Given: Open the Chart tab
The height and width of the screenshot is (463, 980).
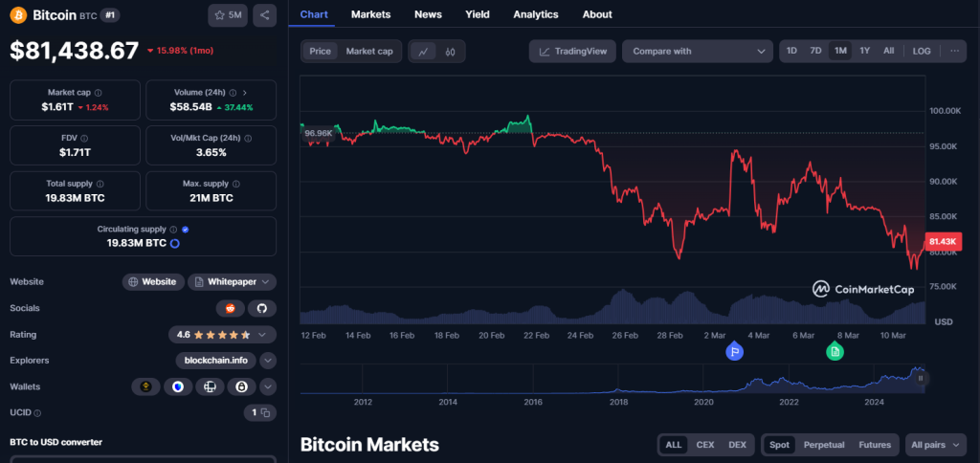Looking at the screenshot, I should coord(312,14).
